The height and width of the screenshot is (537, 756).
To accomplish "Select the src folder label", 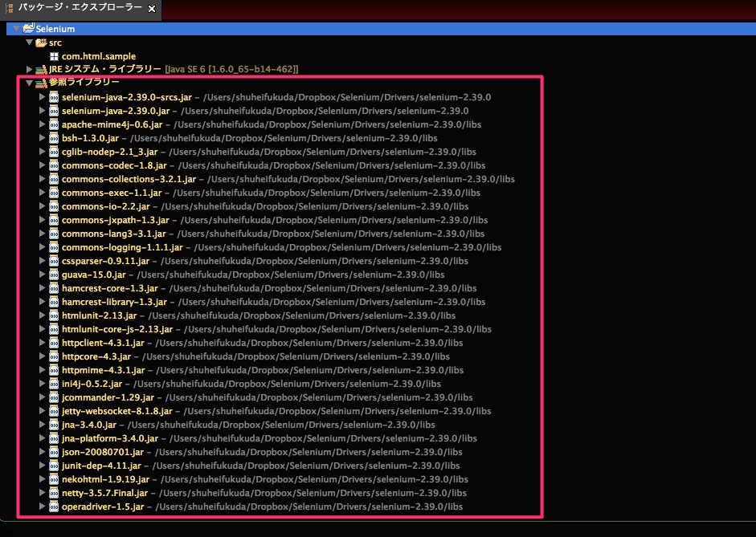I will click(x=55, y=43).
